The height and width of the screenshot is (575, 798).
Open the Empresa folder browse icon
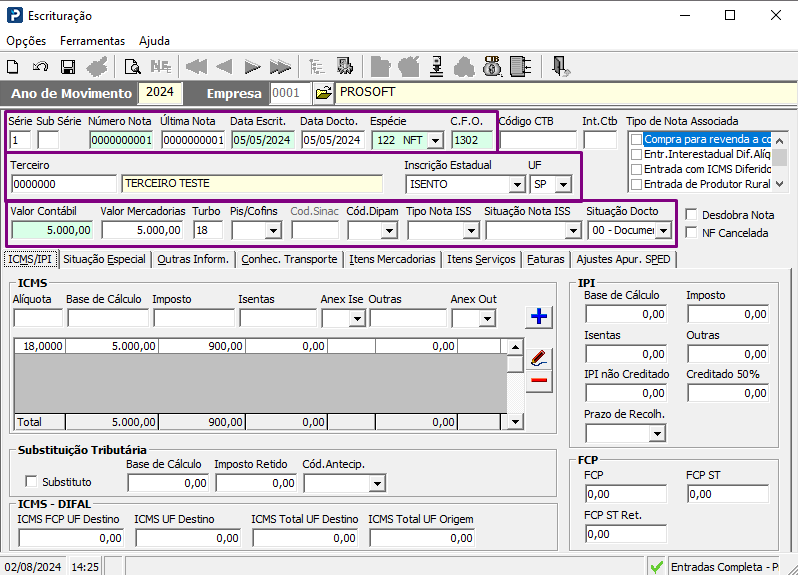(x=323, y=93)
